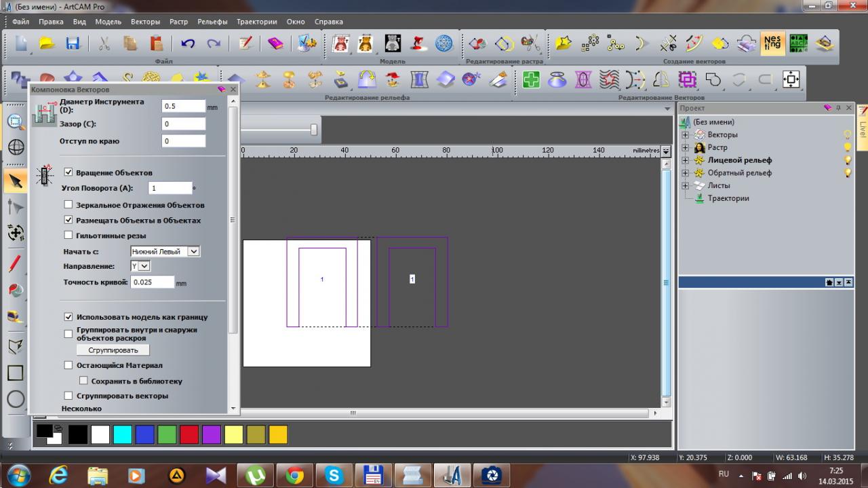
Task: Open the Начать с dropdown list
Action: [x=193, y=251]
